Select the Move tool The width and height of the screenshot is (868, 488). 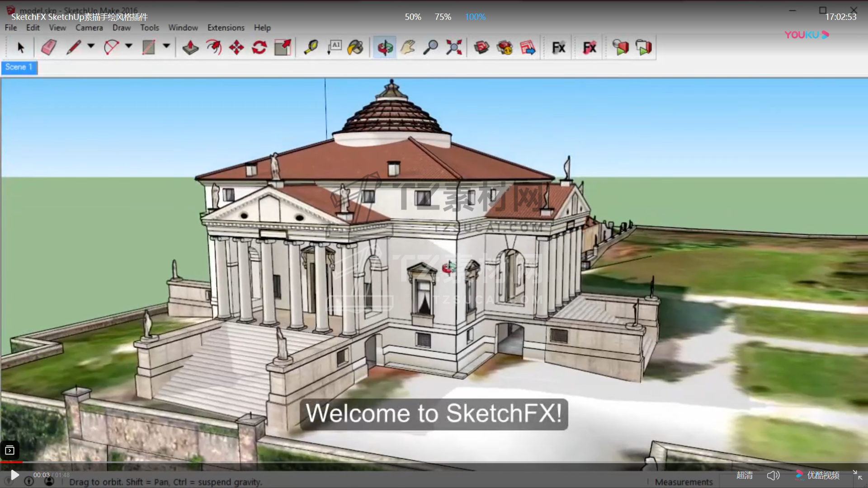236,47
